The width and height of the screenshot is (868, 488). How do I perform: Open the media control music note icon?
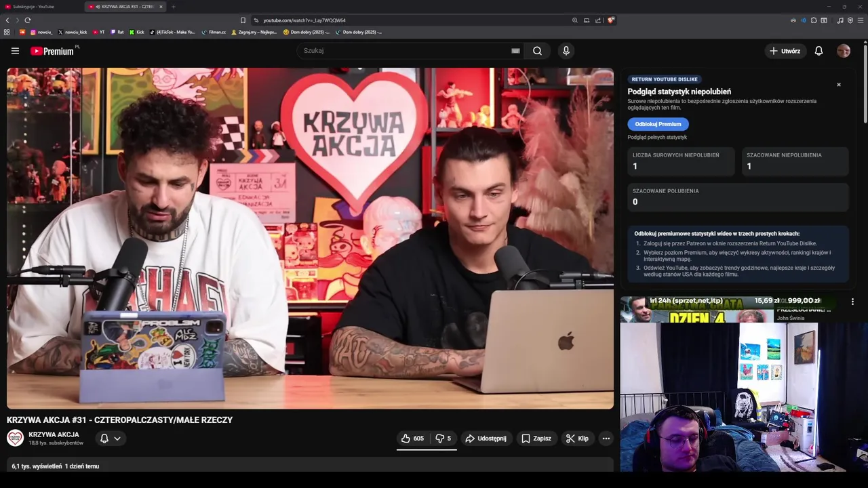click(840, 20)
